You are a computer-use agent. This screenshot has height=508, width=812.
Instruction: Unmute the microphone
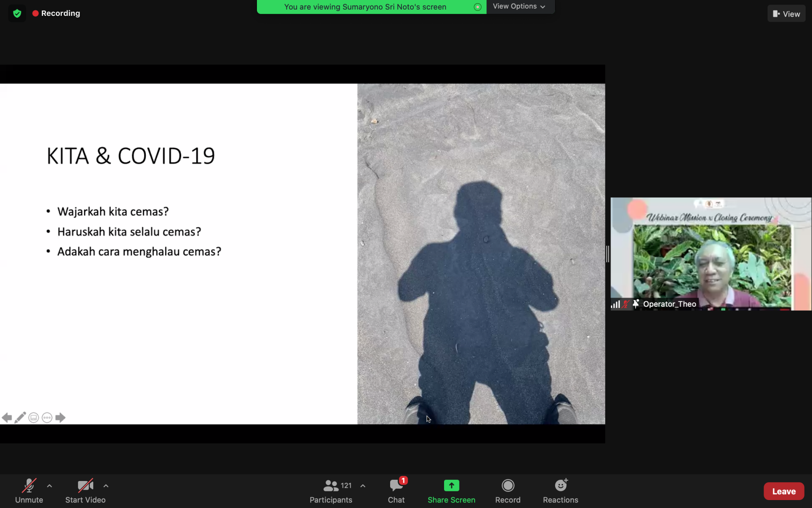coord(29,491)
